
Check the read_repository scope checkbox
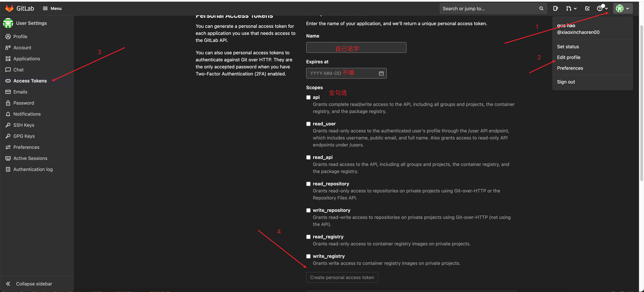pyautogui.click(x=308, y=184)
